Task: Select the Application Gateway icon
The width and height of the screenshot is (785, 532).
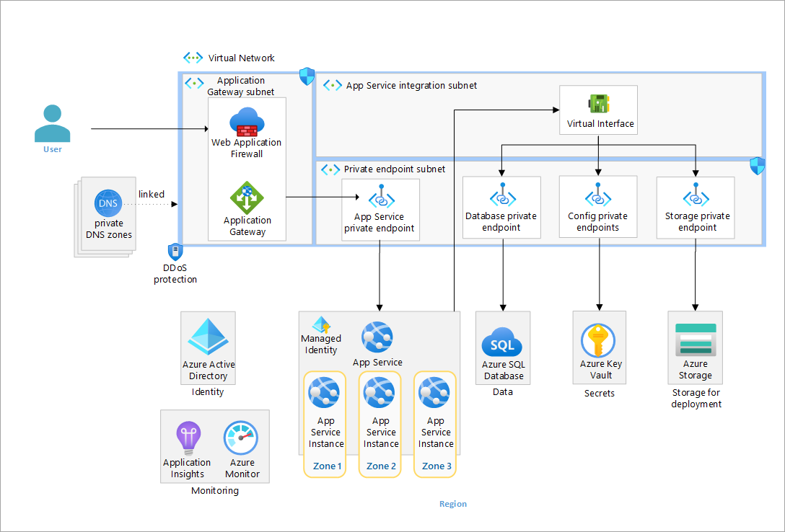Action: (247, 198)
